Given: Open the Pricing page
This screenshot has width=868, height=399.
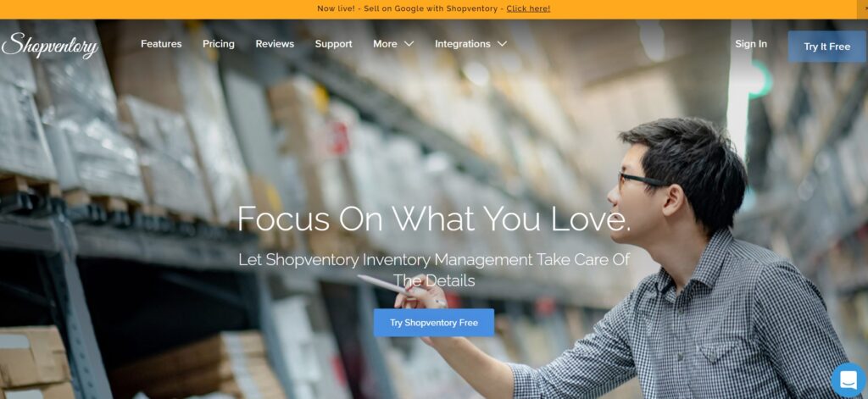Looking at the screenshot, I should click(218, 44).
